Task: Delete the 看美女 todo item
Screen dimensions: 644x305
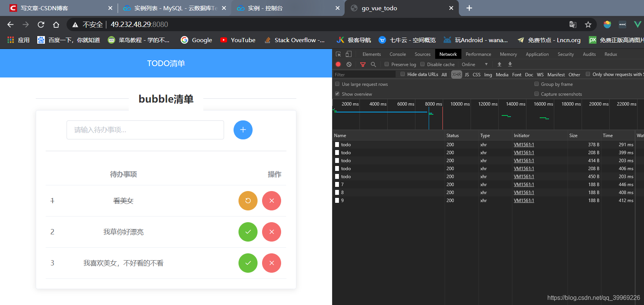Action: (x=272, y=201)
